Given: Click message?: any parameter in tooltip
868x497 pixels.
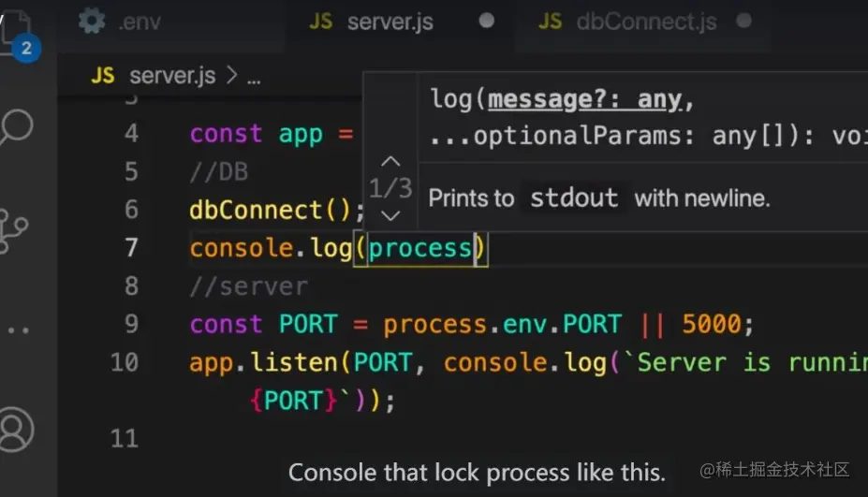Looking at the screenshot, I should [584, 100].
